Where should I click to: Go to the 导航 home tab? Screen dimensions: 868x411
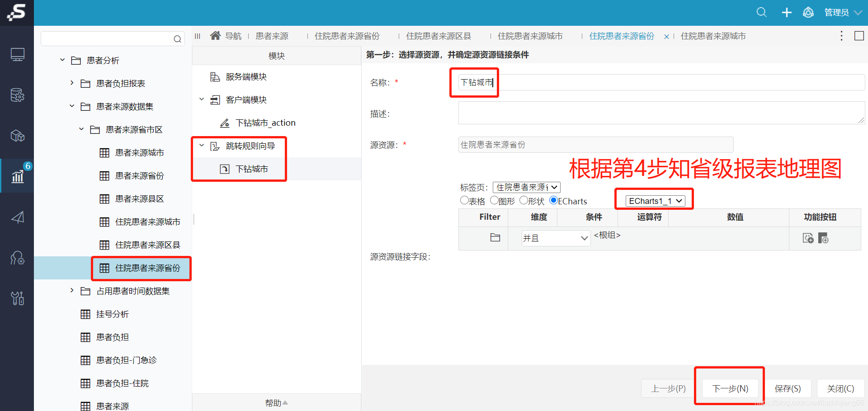[226, 36]
